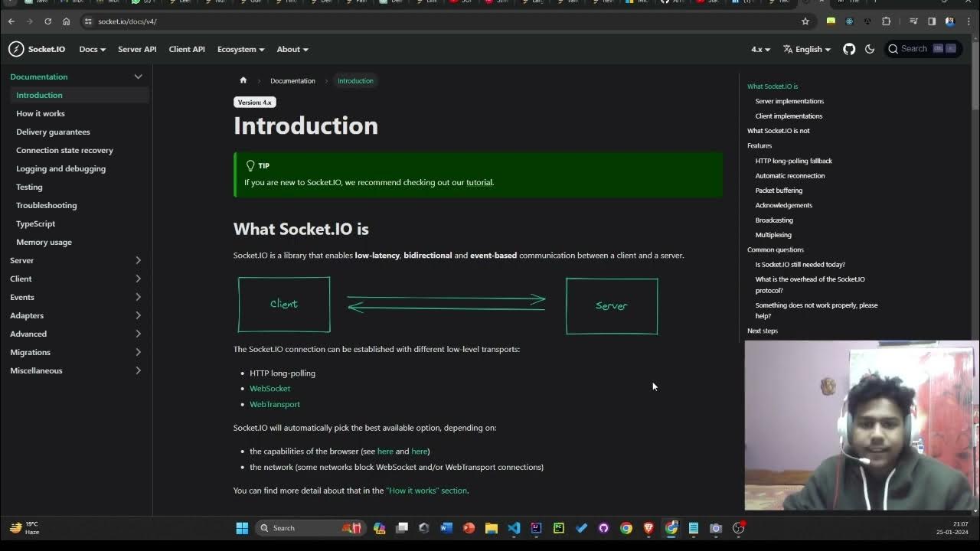Screen dimensions: 980x551
Task: Open the WebTransport link
Action: pos(274,404)
